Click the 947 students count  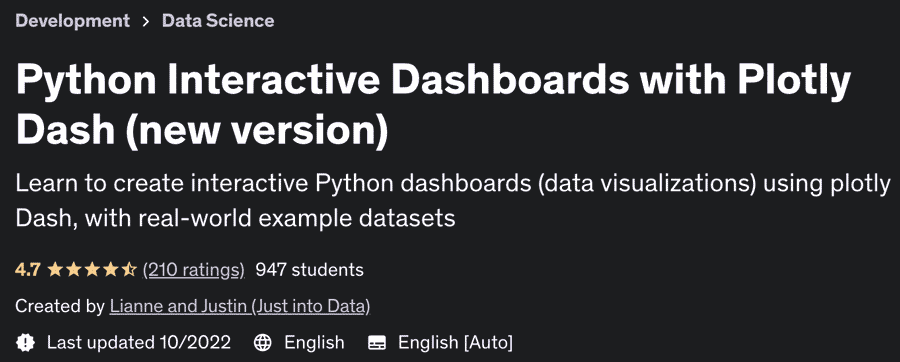coord(309,270)
